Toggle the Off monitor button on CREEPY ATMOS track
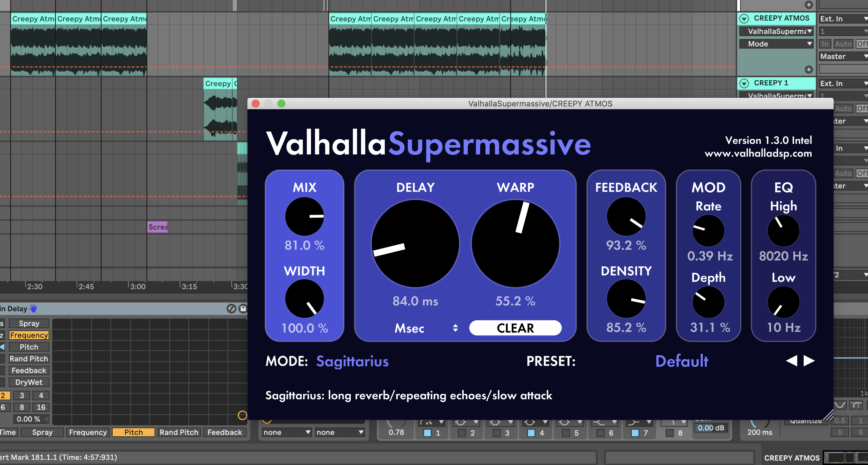The image size is (868, 465). pyautogui.click(x=862, y=44)
